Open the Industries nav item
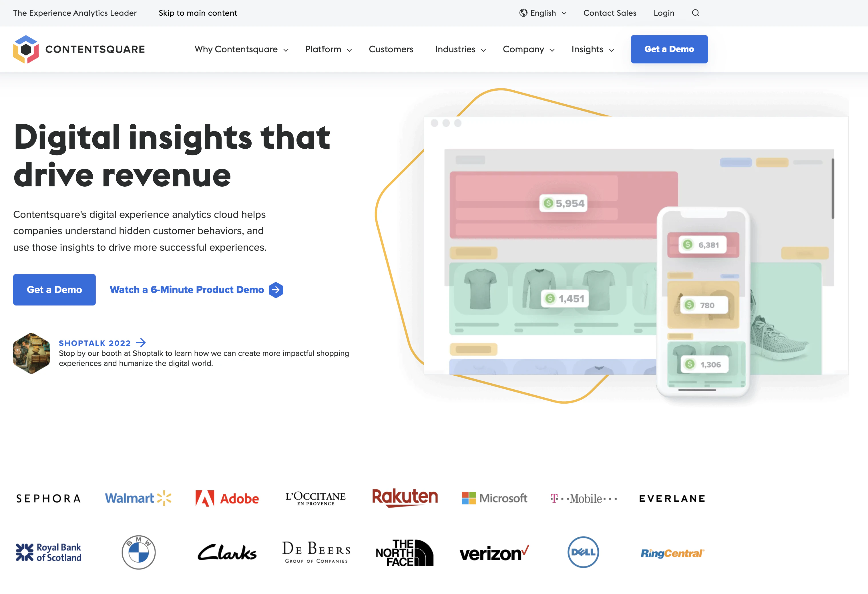This screenshot has height=594, width=868. [455, 49]
